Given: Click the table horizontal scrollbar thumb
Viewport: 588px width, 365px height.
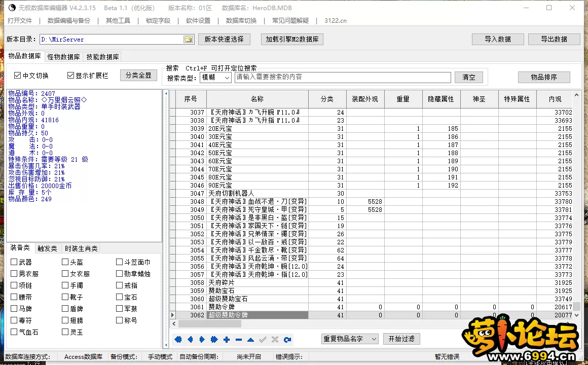Looking at the screenshot, I should 210,323.
